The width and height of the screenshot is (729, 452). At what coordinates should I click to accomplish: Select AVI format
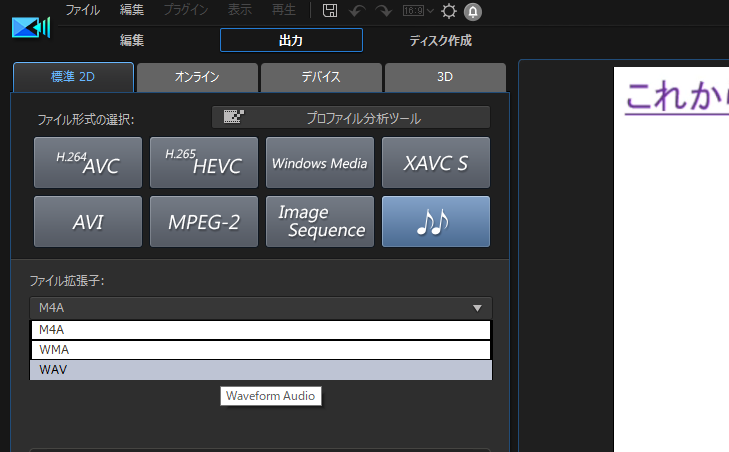[88, 221]
